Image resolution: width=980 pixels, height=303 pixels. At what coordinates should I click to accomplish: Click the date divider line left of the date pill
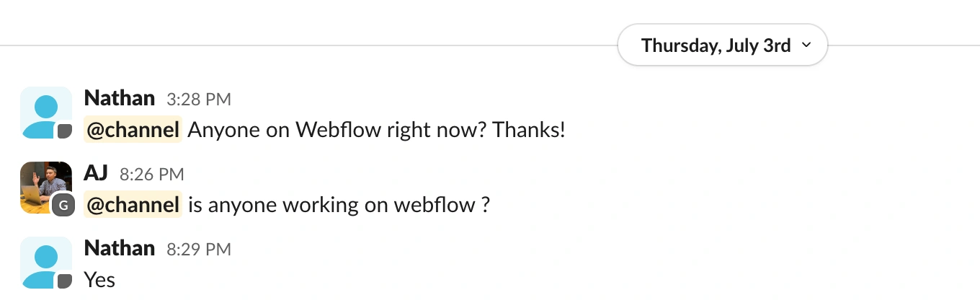[308, 45]
